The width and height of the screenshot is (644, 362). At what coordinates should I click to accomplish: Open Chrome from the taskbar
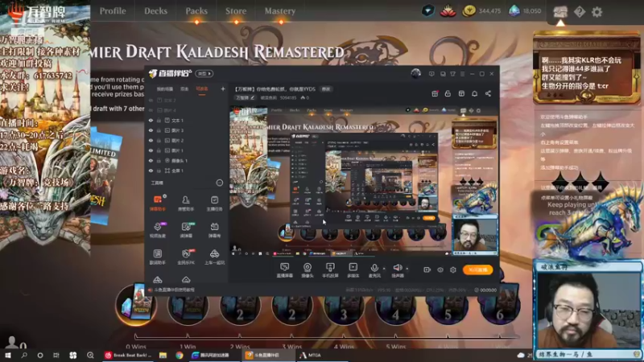pyautogui.click(x=180, y=355)
